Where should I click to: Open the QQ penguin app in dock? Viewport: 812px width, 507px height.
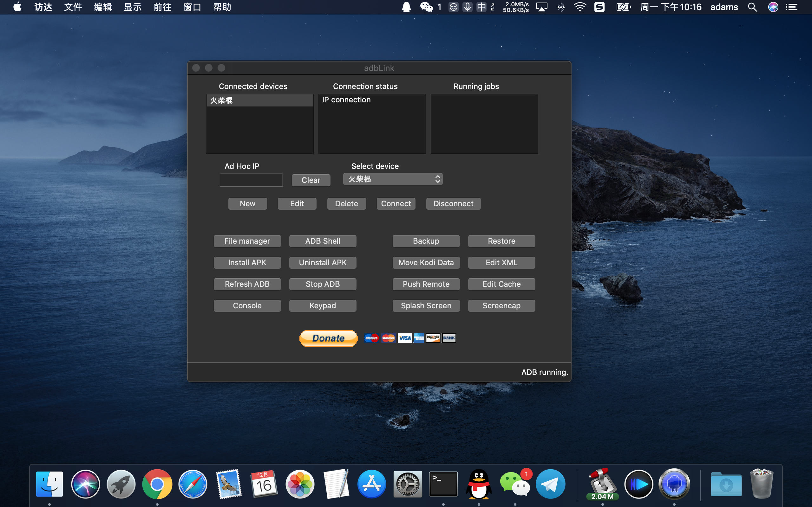[x=479, y=484]
